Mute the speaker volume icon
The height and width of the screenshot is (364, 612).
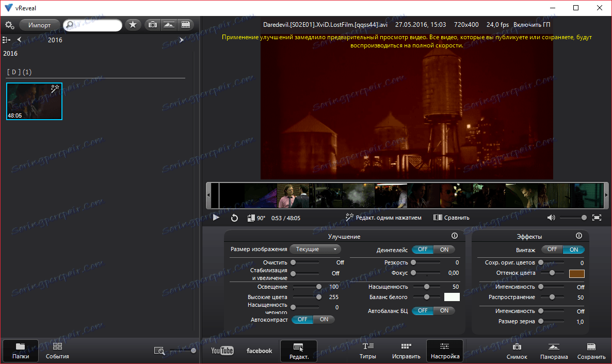551,218
